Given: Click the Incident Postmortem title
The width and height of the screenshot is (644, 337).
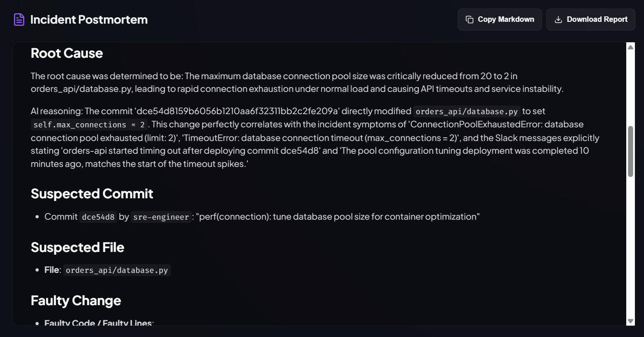Looking at the screenshot, I should pos(89,20).
